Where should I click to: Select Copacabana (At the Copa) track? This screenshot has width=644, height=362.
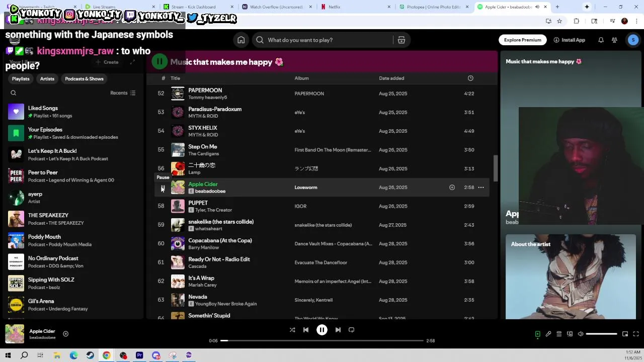(x=220, y=240)
